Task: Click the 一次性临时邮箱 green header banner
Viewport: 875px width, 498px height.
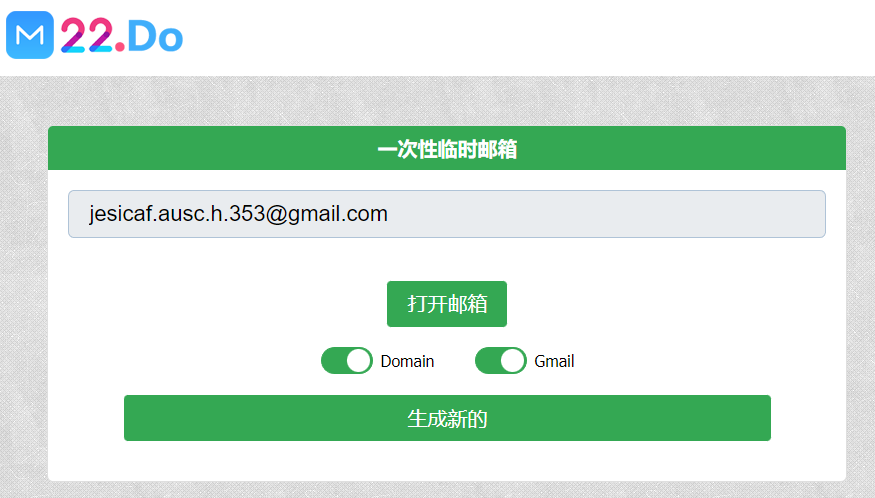Action: coord(447,148)
